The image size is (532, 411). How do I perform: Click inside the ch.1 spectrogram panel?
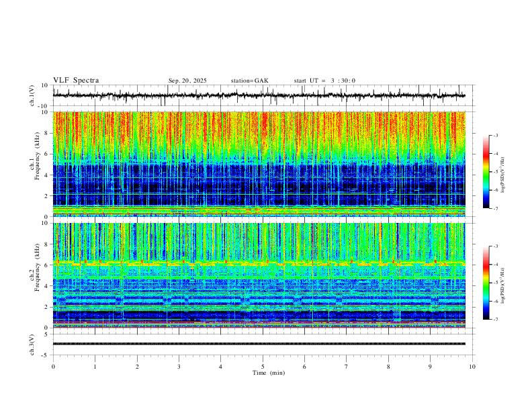point(259,164)
